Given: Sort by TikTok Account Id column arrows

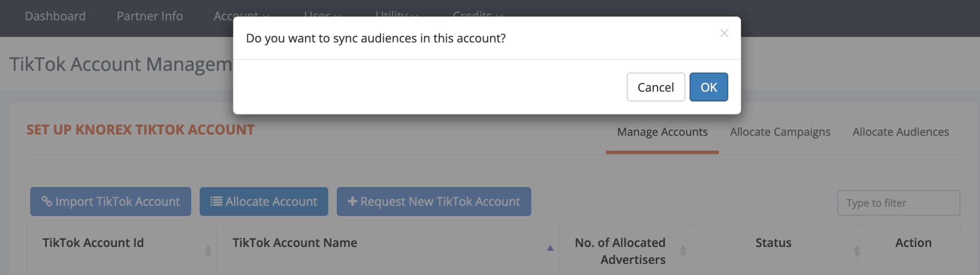Looking at the screenshot, I should click(208, 251).
